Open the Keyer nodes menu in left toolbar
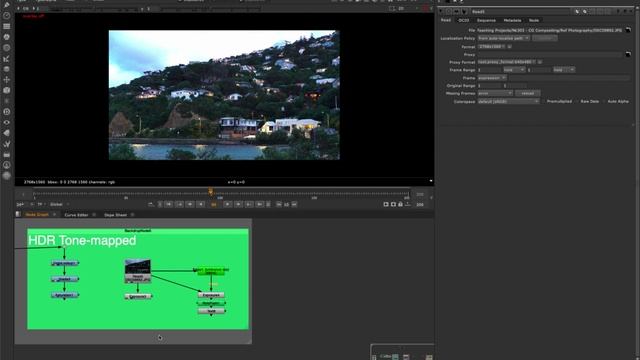This screenshot has height=360, width=640. click(7, 58)
